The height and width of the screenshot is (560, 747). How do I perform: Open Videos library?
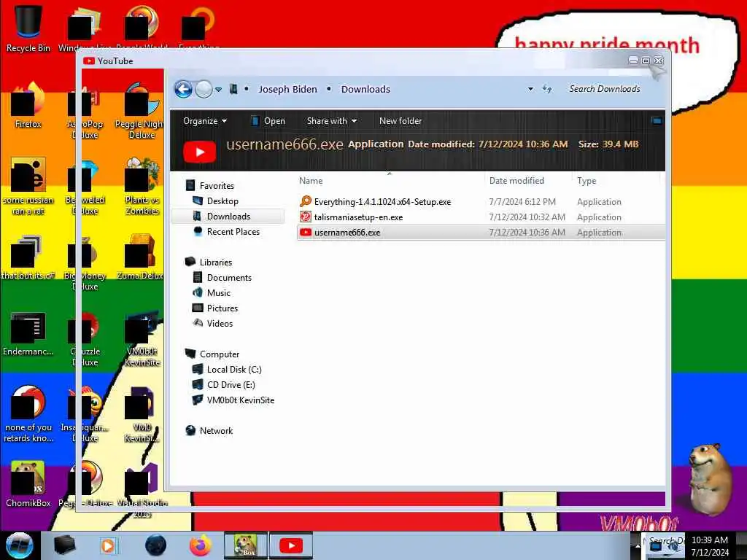pyautogui.click(x=220, y=323)
